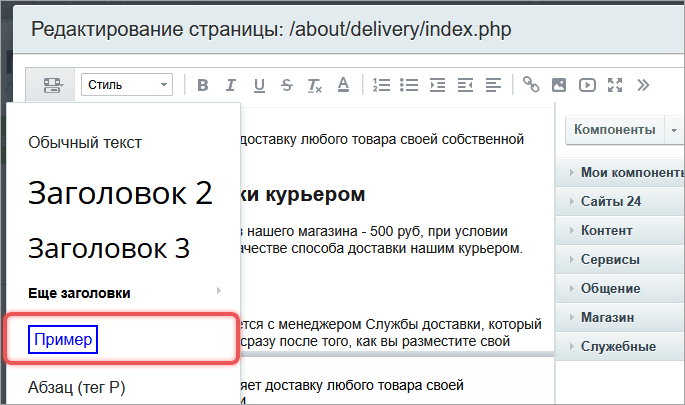
Task: Show more toolbar buttons
Action: (x=643, y=85)
